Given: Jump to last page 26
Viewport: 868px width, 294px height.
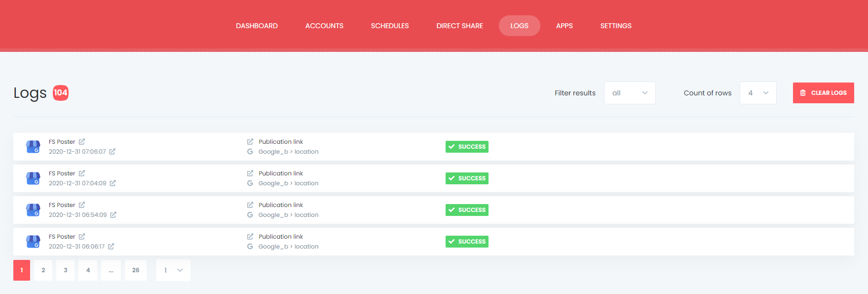Looking at the screenshot, I should coord(136,270).
